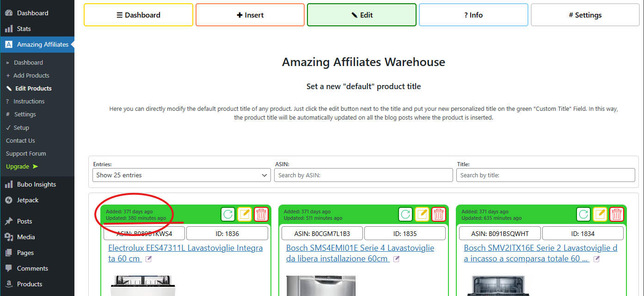Click the Bosch SMV2ITX16E product image
Screen dimensions: 644x296
click(x=498, y=286)
